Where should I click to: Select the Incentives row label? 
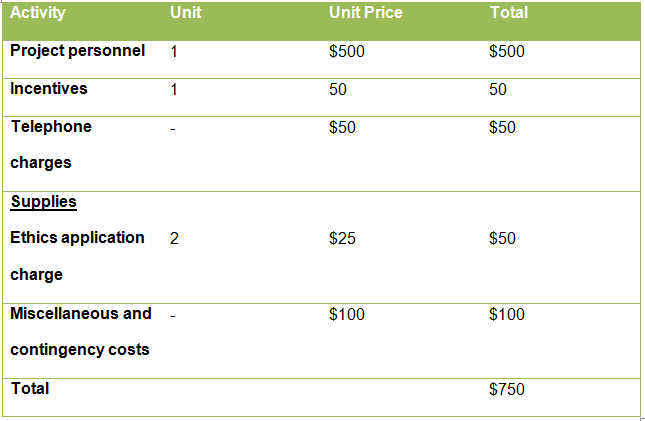pyautogui.click(x=49, y=89)
